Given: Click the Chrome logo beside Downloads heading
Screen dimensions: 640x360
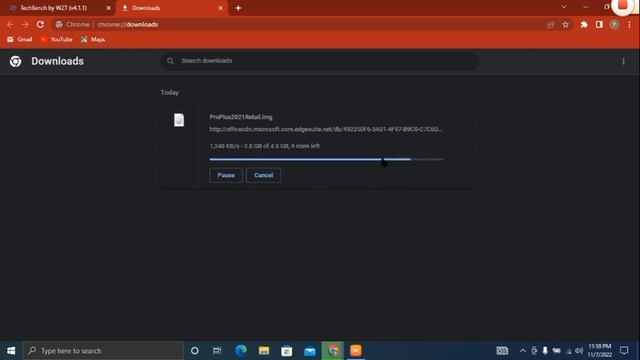Looking at the screenshot, I should [x=16, y=61].
